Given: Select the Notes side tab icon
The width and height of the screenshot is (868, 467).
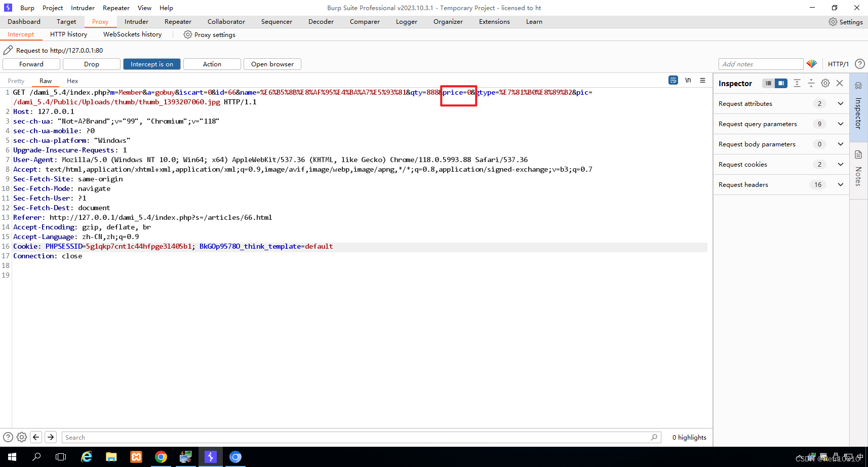Looking at the screenshot, I should 858,154.
